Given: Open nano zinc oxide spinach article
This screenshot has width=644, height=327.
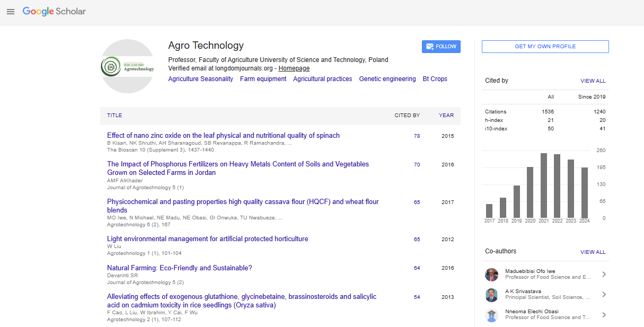Looking at the screenshot, I should tap(223, 136).
